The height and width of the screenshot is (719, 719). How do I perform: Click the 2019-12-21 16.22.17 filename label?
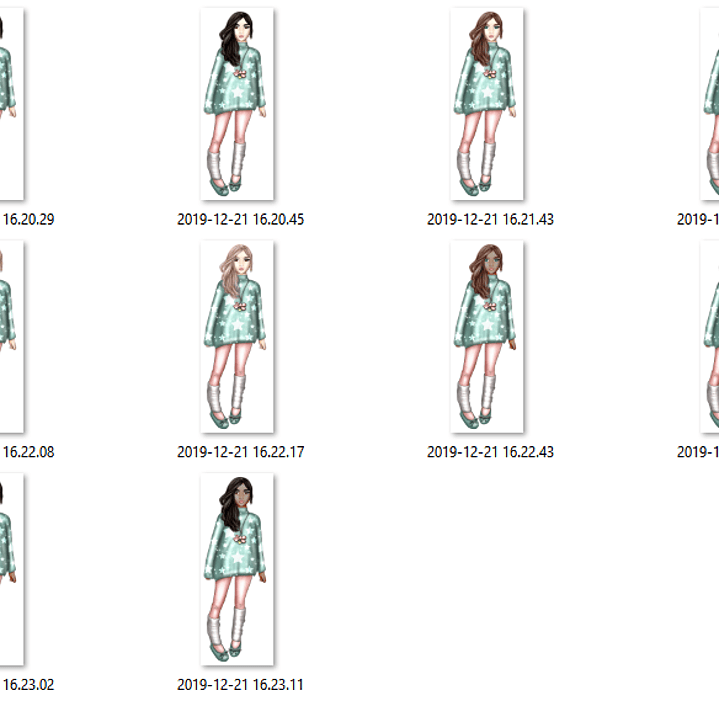pyautogui.click(x=240, y=452)
